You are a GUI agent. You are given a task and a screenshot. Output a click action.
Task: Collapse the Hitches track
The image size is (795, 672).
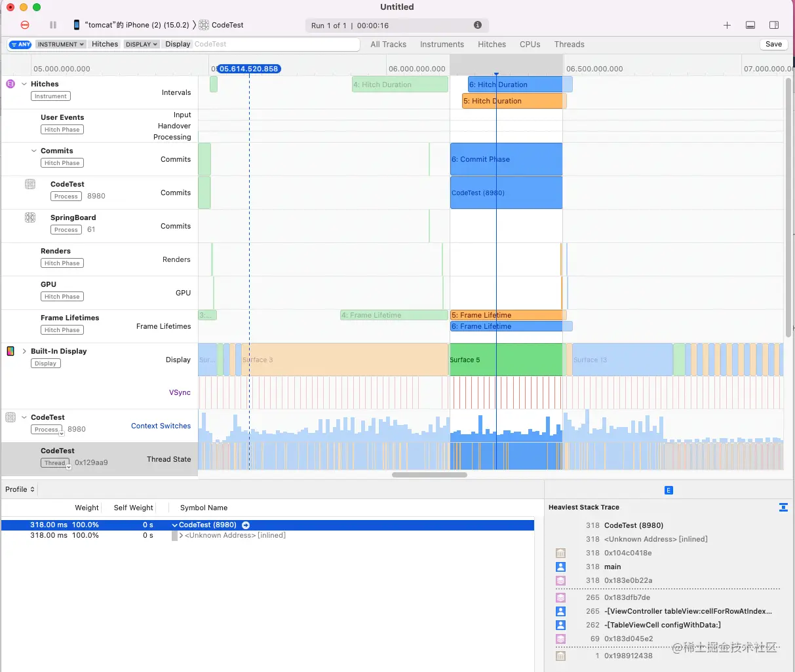tap(24, 84)
